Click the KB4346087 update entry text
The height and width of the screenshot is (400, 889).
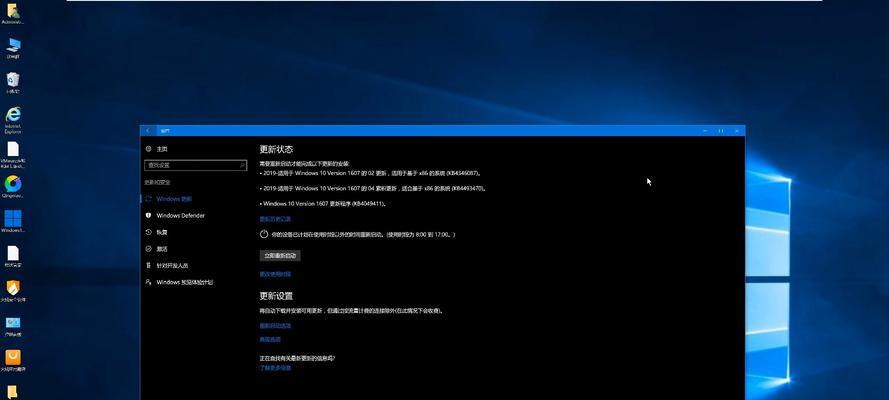coord(371,173)
